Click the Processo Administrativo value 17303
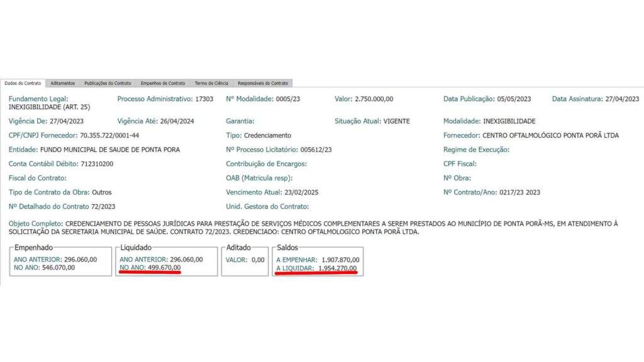The height and width of the screenshot is (362, 644). [204, 99]
